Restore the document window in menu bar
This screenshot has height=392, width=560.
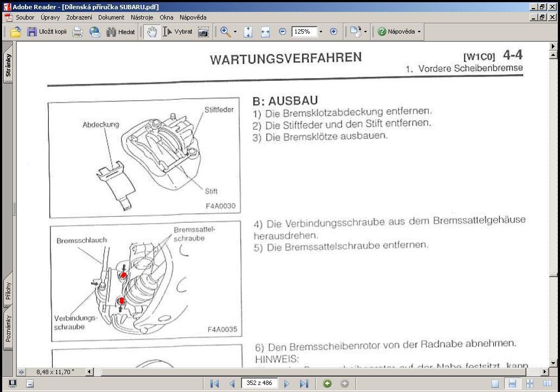point(543,17)
